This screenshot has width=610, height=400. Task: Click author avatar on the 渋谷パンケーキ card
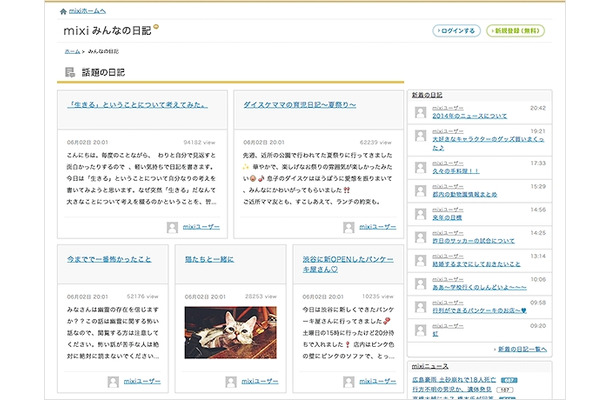[x=349, y=382]
